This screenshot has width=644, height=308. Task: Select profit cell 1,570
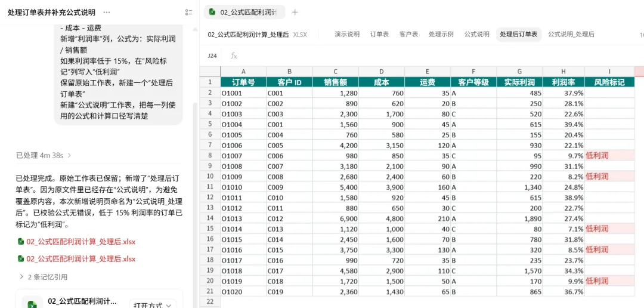[519, 270]
